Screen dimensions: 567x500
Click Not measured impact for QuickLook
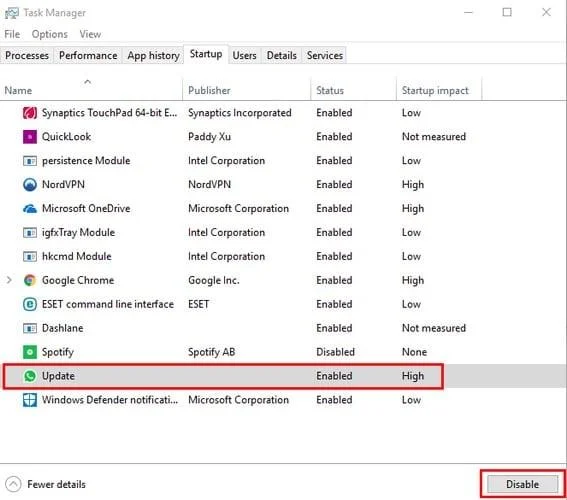pyautogui.click(x=434, y=137)
